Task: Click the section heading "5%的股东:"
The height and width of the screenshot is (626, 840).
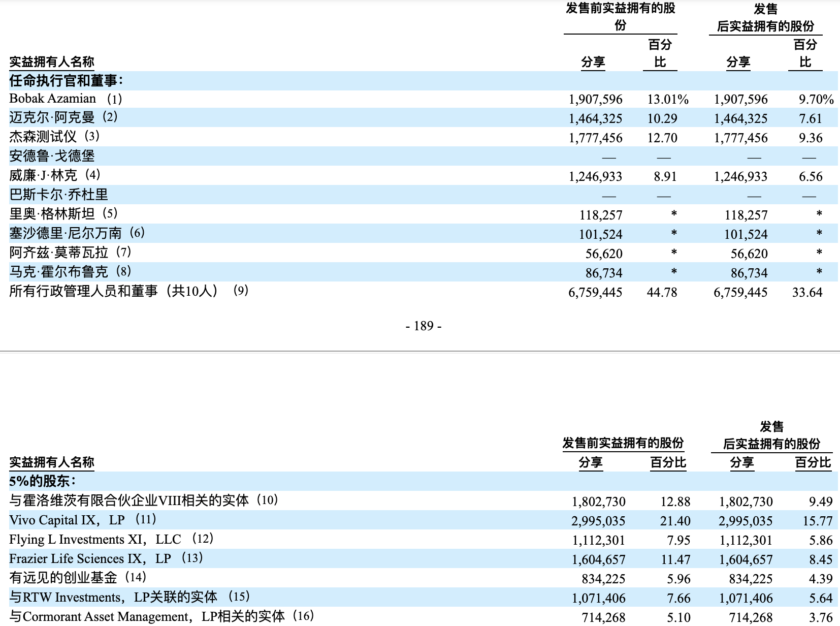Action: click(43, 481)
